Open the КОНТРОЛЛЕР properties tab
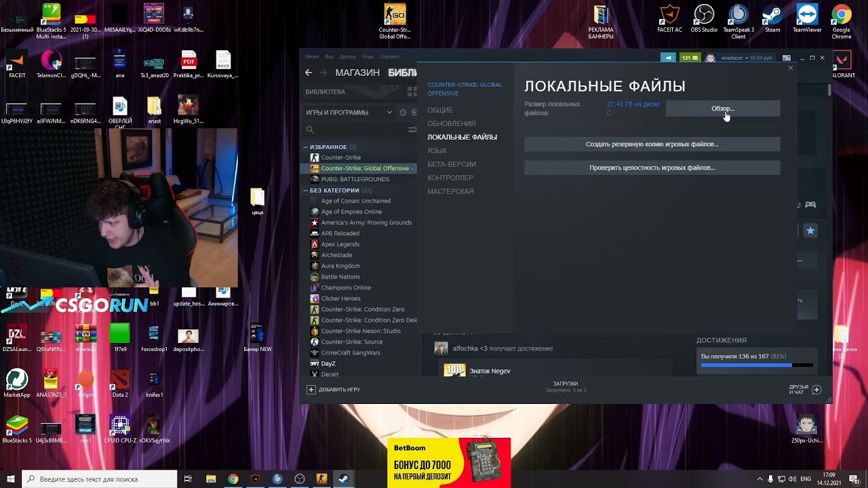This screenshot has height=488, width=868. click(x=450, y=178)
